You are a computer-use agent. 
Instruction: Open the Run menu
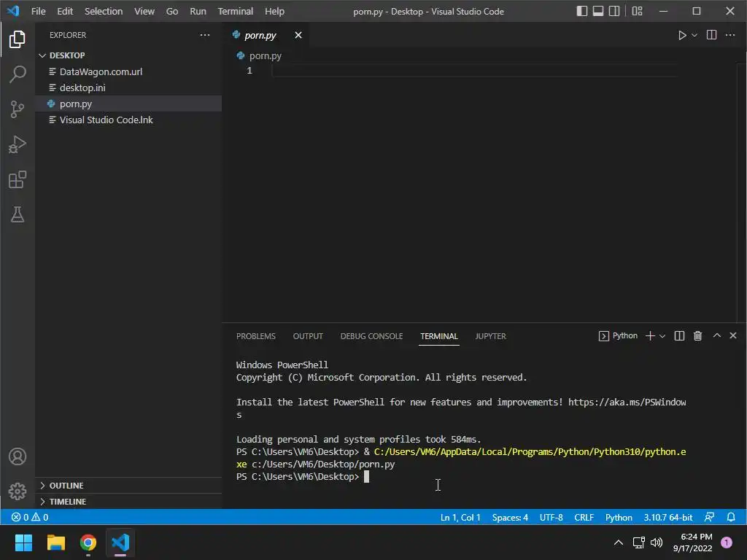tap(198, 11)
